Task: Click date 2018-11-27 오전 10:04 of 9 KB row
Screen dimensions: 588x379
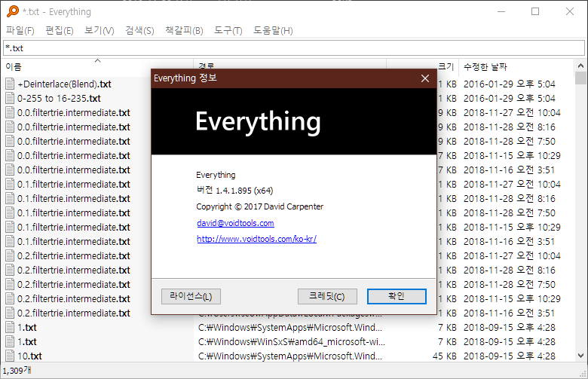Action: (x=512, y=112)
